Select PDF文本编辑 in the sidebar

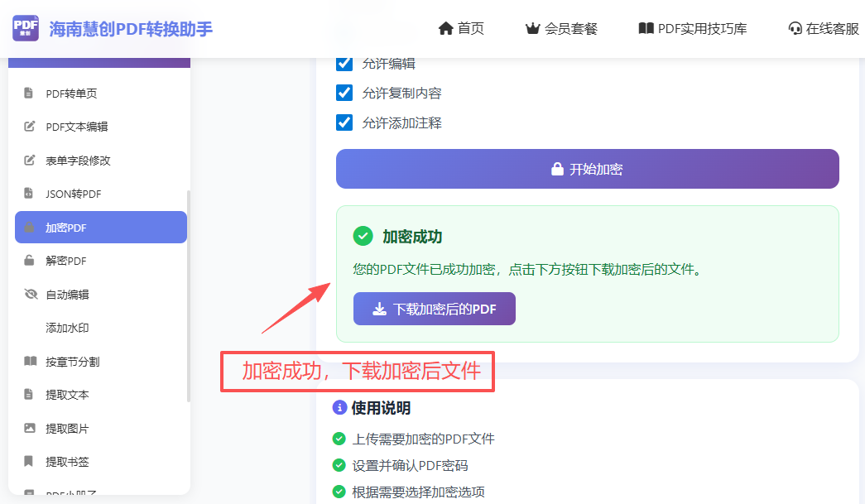[101, 127]
